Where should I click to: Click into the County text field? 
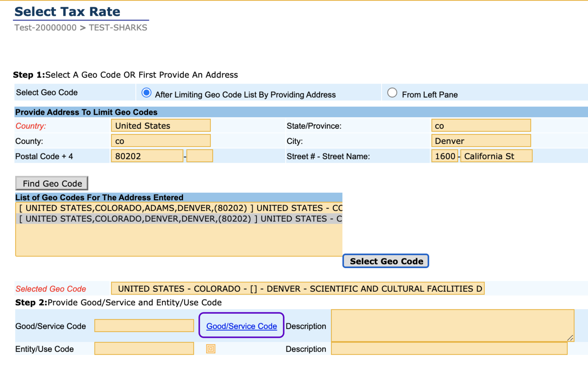click(161, 141)
